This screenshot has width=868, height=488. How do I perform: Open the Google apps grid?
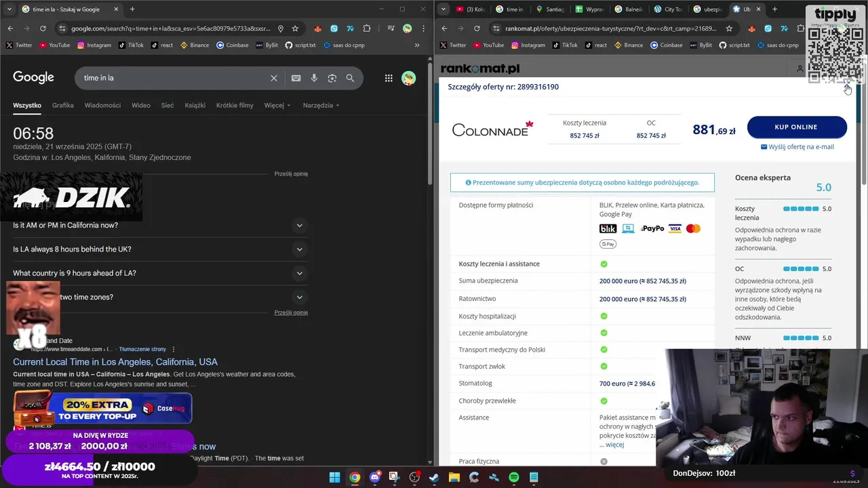389,78
